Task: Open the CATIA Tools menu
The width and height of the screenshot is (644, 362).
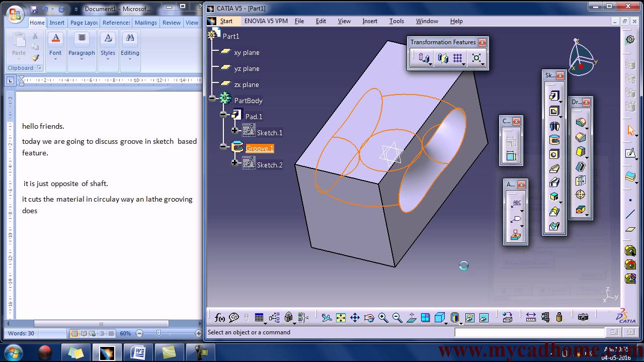Action: (396, 21)
